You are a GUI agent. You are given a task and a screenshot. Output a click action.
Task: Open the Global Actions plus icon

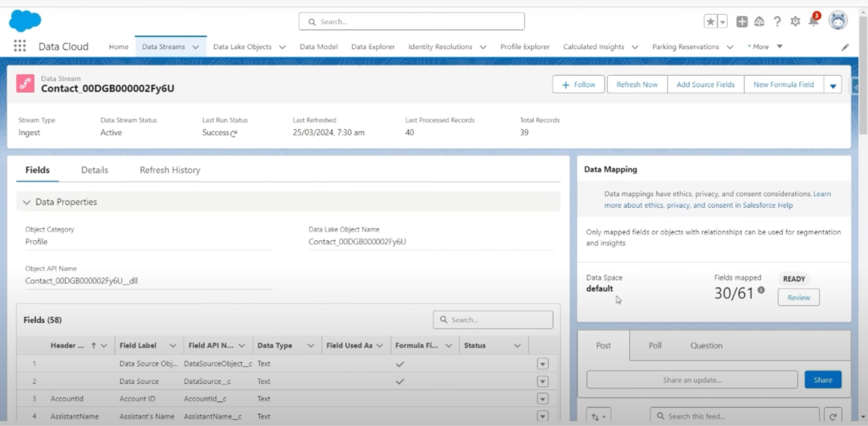pyautogui.click(x=742, y=22)
